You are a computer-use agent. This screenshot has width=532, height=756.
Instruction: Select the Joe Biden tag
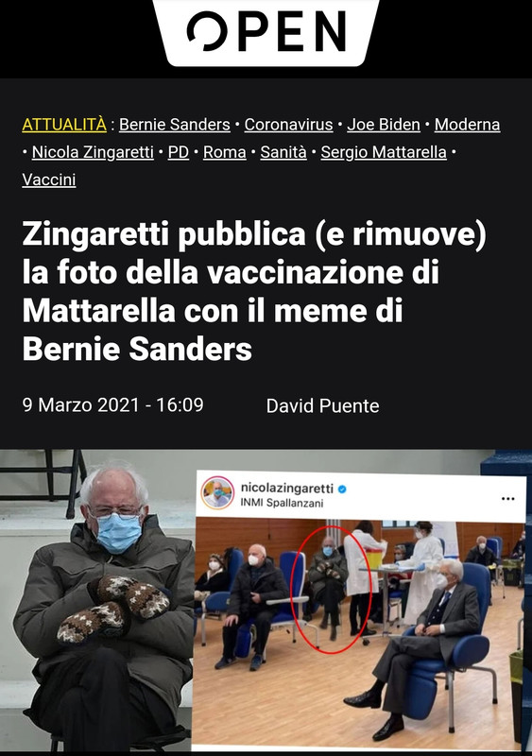click(384, 125)
